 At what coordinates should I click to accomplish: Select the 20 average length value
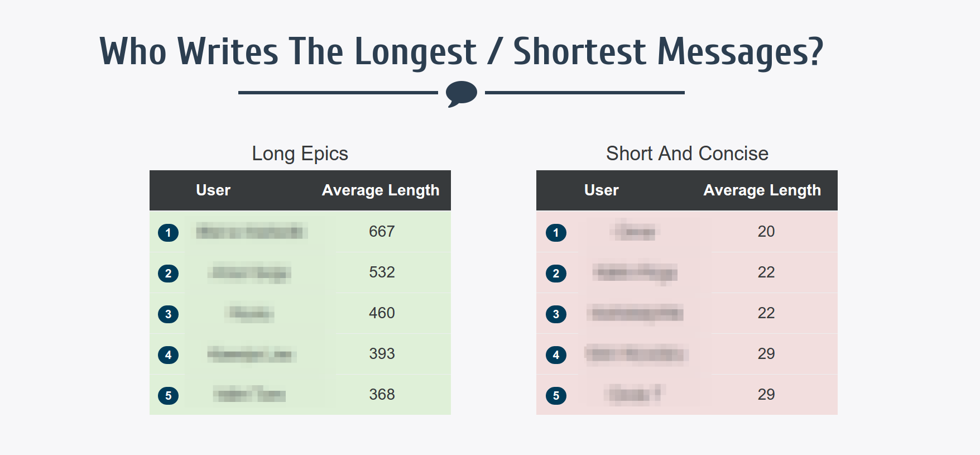click(766, 231)
